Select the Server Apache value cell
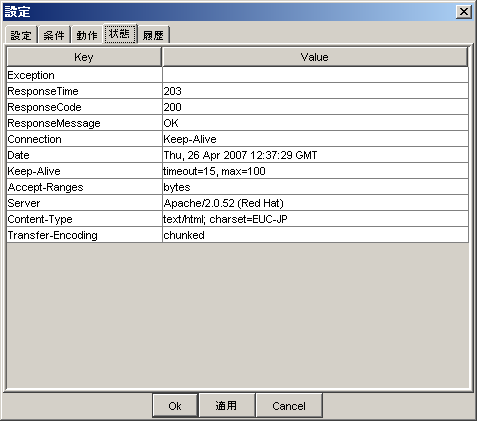Viewport: 477px width, 421px height. [315, 203]
